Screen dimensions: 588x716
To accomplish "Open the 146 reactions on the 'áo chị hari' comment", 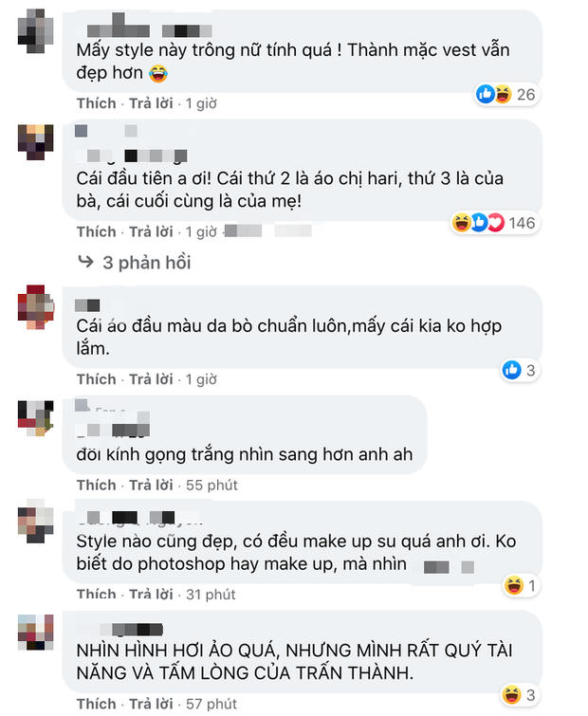I will click(x=494, y=223).
